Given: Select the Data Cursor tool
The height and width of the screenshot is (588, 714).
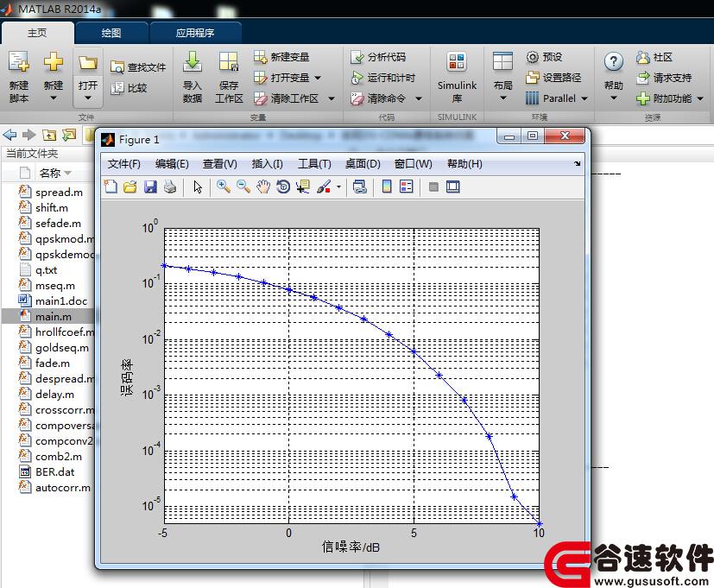Looking at the screenshot, I should pos(303,187).
